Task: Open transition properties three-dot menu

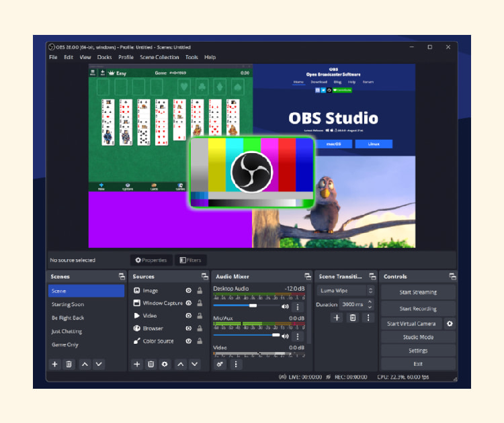Action: click(x=368, y=318)
